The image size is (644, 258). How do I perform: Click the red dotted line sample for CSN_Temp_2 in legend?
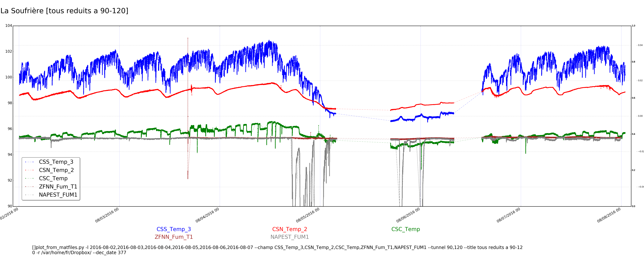[29, 170]
